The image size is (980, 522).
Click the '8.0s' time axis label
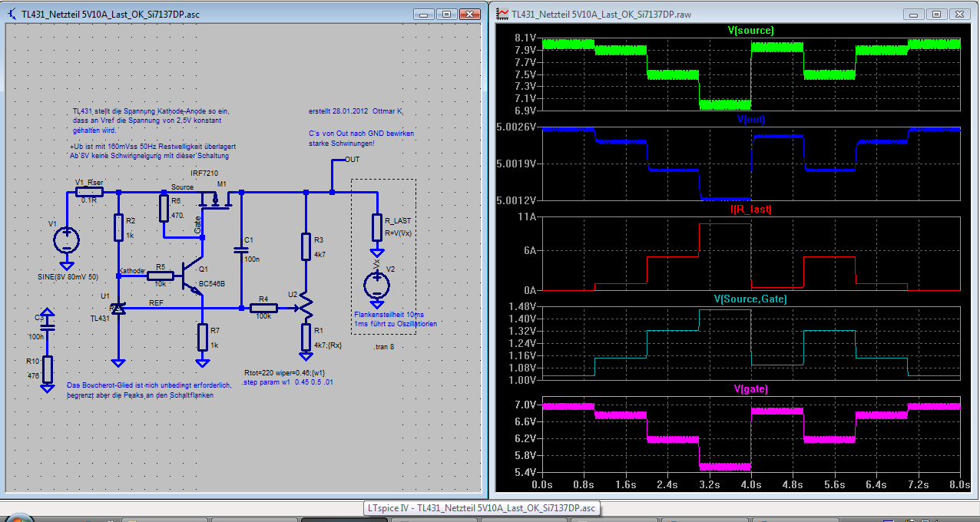tap(959, 484)
